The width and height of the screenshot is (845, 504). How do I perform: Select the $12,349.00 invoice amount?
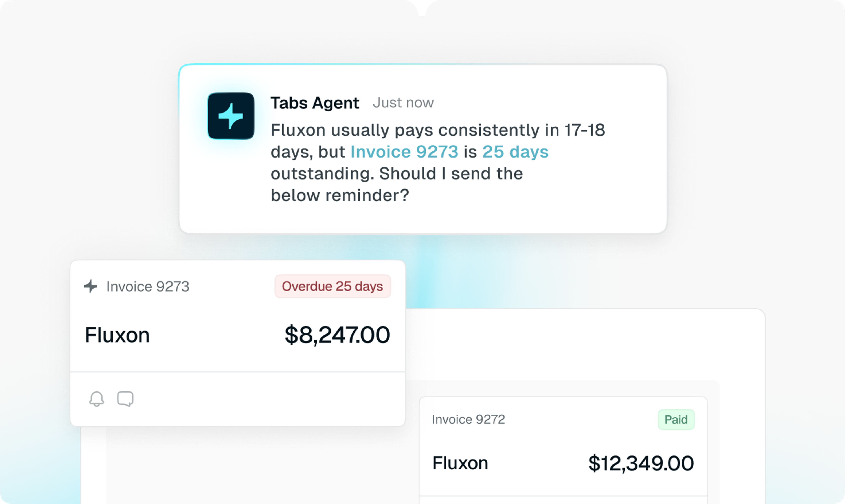point(641,463)
